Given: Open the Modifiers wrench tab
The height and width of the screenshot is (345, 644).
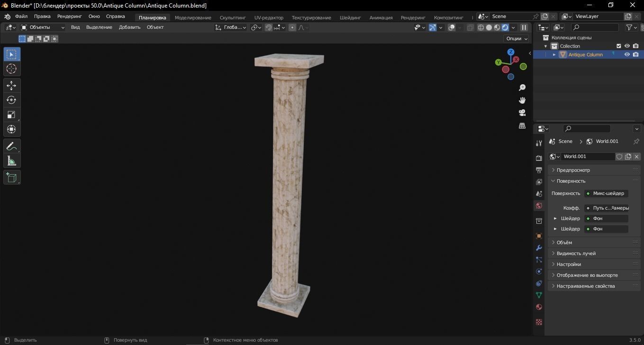Looking at the screenshot, I should point(539,248).
